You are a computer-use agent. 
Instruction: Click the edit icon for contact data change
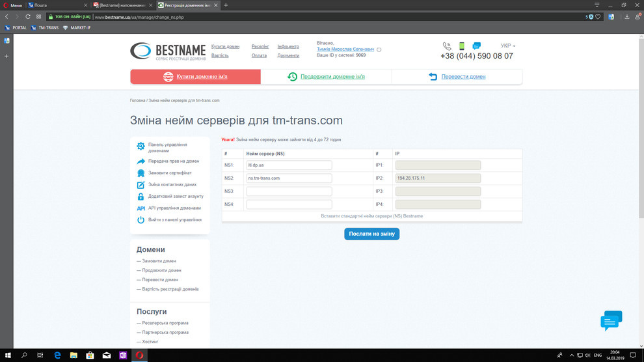pyautogui.click(x=141, y=185)
